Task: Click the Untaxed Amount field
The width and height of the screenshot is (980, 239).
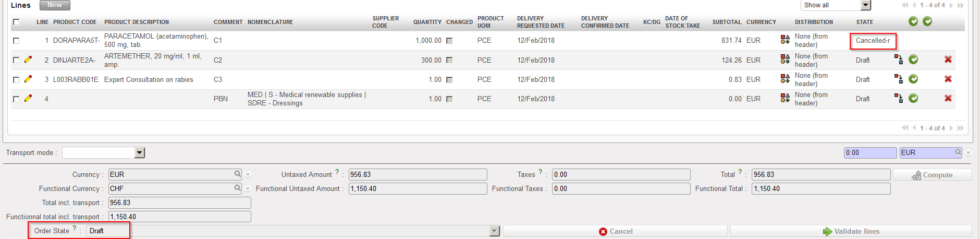Action: coord(418,174)
